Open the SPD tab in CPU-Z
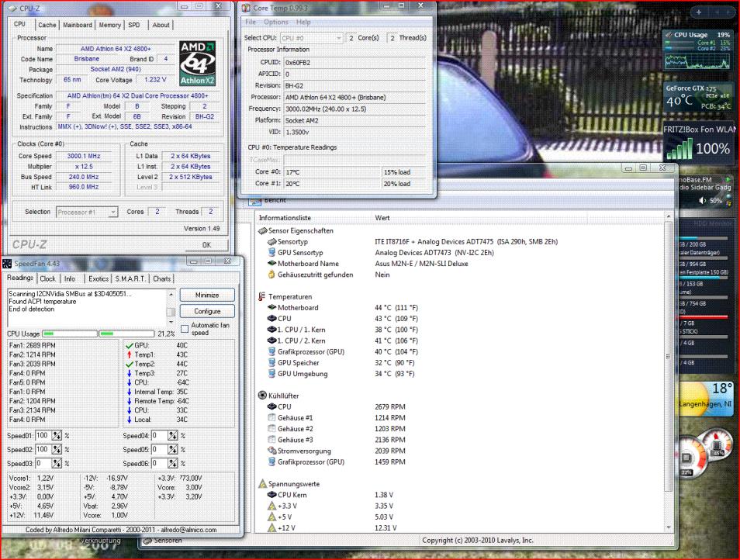740x560 pixels. [x=134, y=25]
